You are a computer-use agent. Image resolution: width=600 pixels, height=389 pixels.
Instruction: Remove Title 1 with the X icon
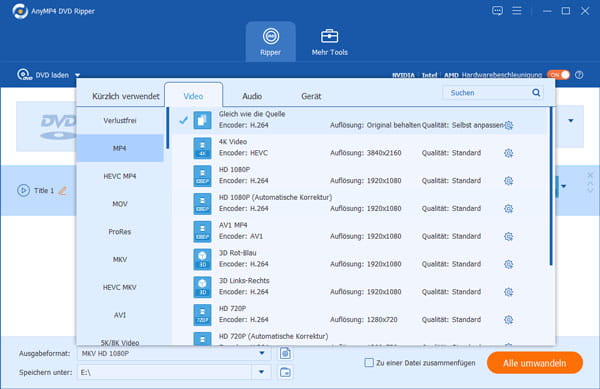coord(590,175)
